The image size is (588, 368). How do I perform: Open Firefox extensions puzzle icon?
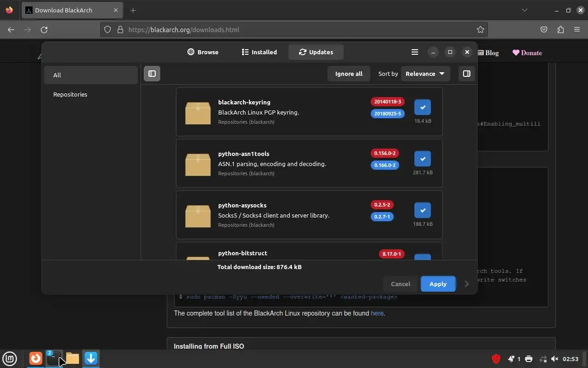[x=560, y=29]
